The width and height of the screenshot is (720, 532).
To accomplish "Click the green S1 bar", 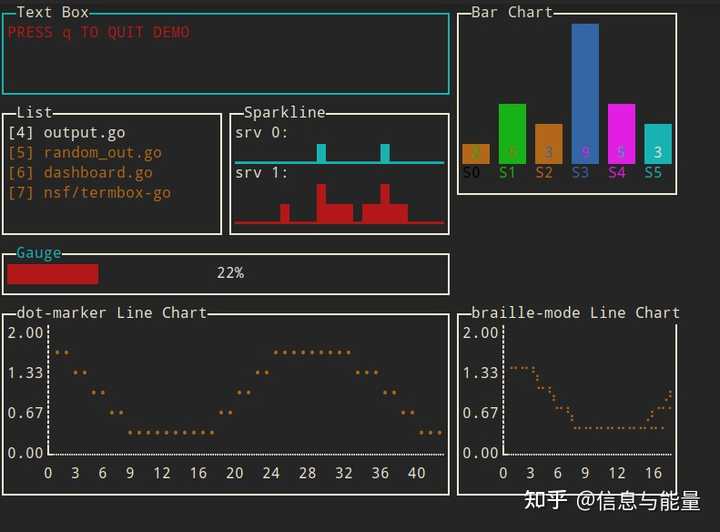I will pyautogui.click(x=512, y=134).
